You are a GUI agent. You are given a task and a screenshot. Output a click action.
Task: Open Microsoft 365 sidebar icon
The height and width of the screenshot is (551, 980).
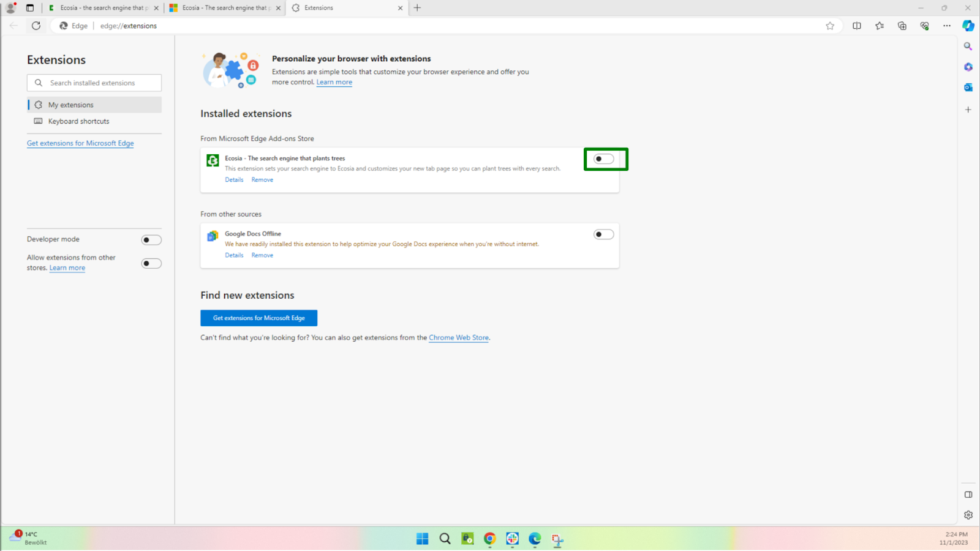click(x=968, y=67)
